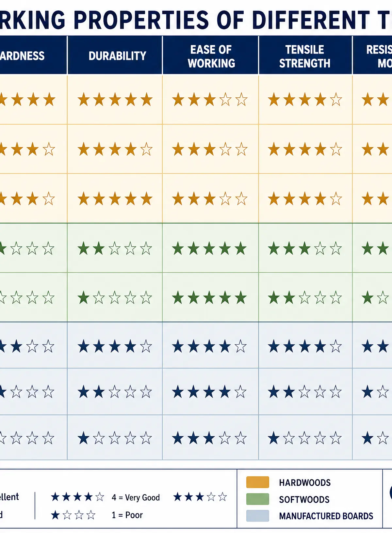Click the one-star example beside "1 = Poor"
This screenshot has width=392, height=533.
pyautogui.click(x=73, y=515)
